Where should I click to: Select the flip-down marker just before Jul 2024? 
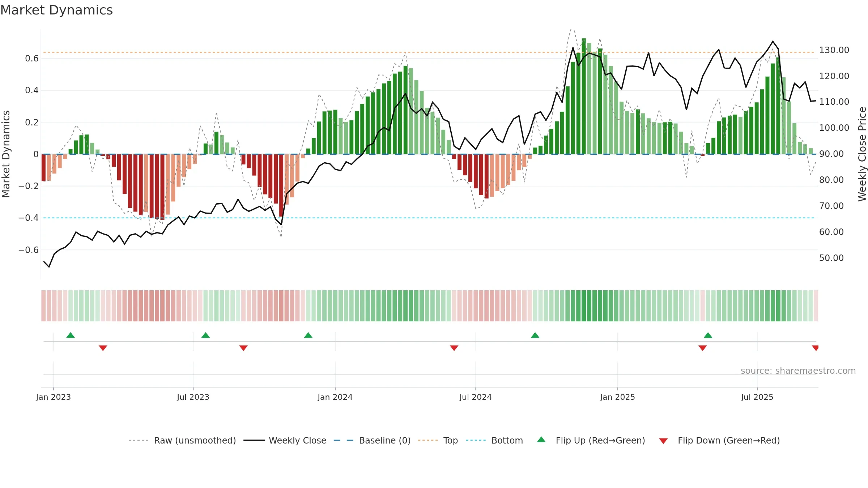(x=454, y=348)
